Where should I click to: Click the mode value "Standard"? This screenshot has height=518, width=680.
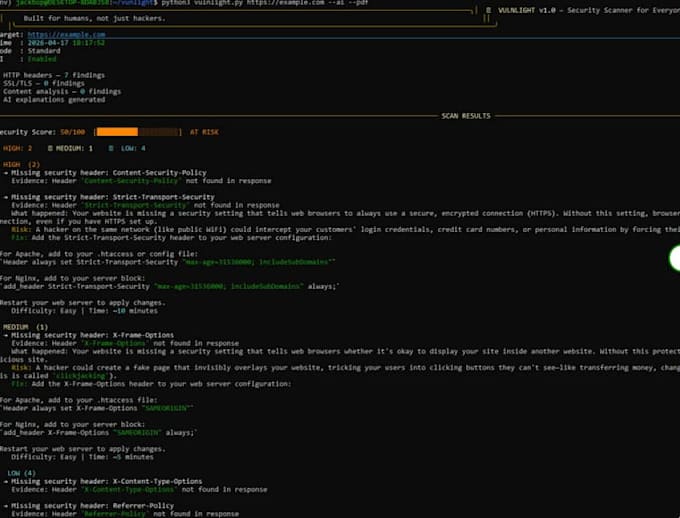click(44, 51)
